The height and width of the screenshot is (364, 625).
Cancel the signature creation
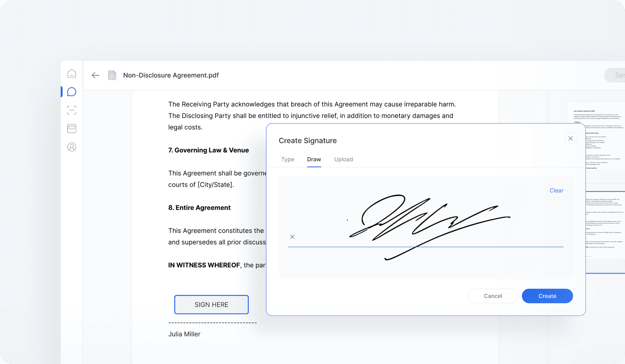[x=493, y=296]
